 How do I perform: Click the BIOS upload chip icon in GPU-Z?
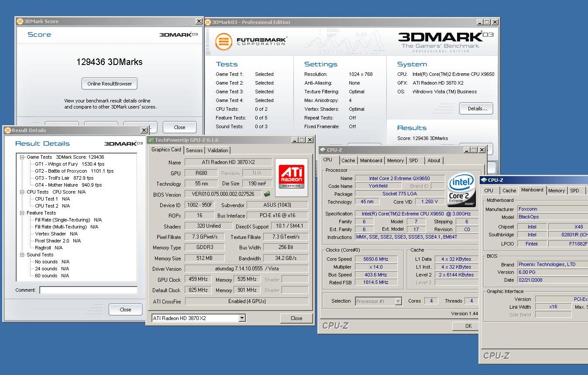click(x=267, y=194)
